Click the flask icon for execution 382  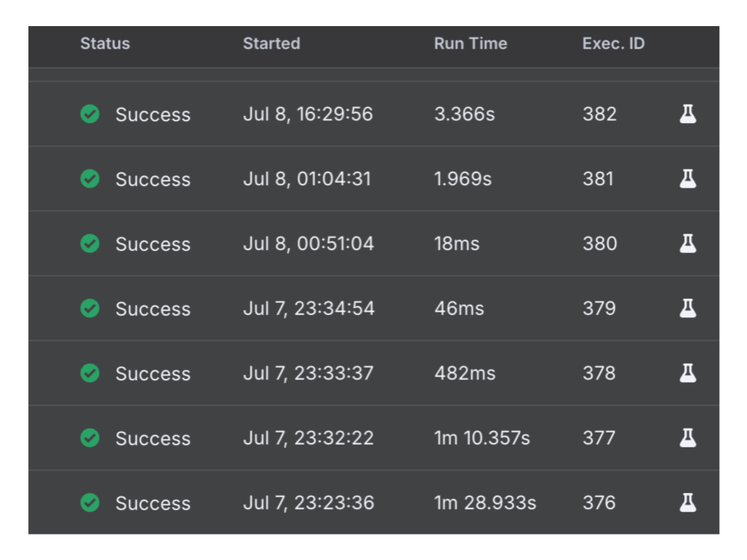point(687,114)
